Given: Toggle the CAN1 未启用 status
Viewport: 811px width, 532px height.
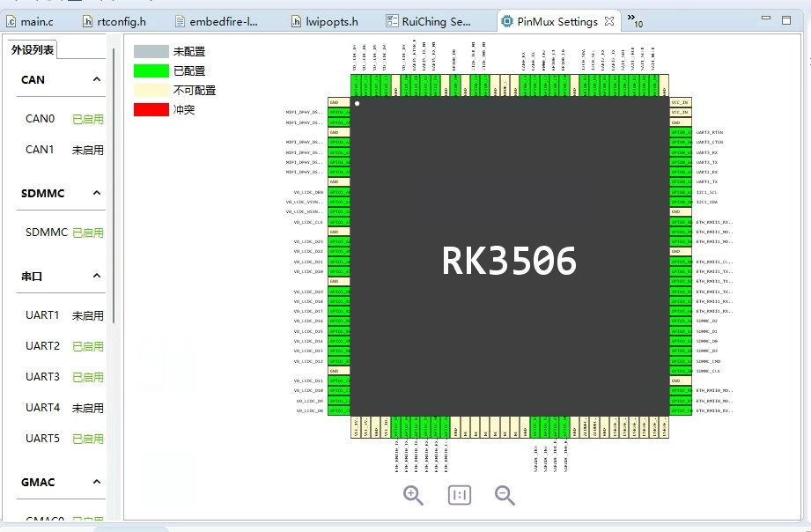Looking at the screenshot, I should pos(87,150).
